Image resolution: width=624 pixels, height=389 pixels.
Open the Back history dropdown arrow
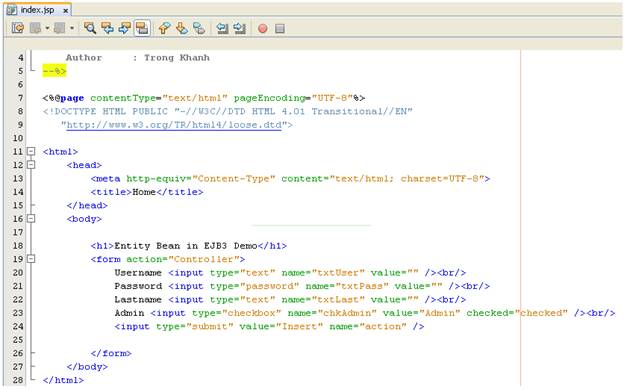pyautogui.click(x=47, y=28)
